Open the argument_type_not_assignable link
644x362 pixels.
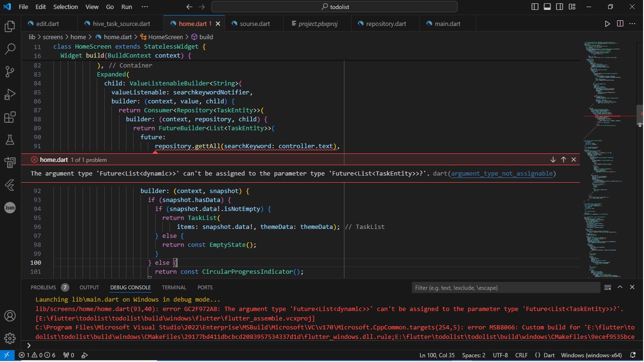(502, 174)
